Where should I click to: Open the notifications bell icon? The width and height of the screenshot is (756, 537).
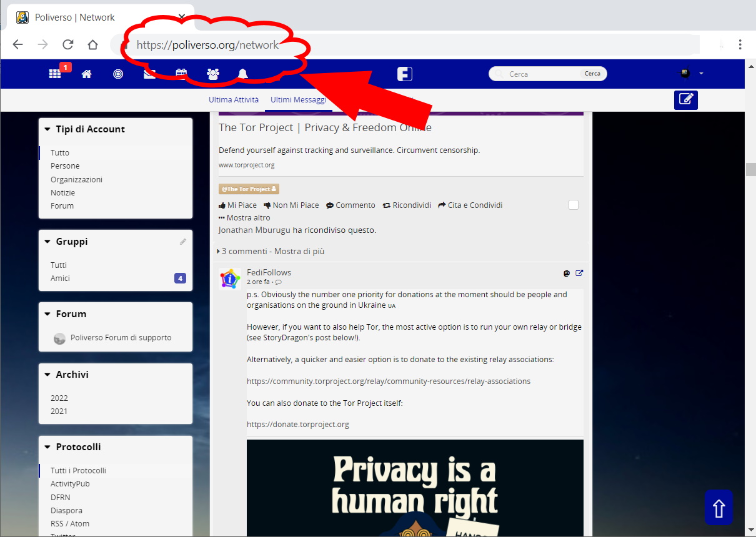(243, 74)
